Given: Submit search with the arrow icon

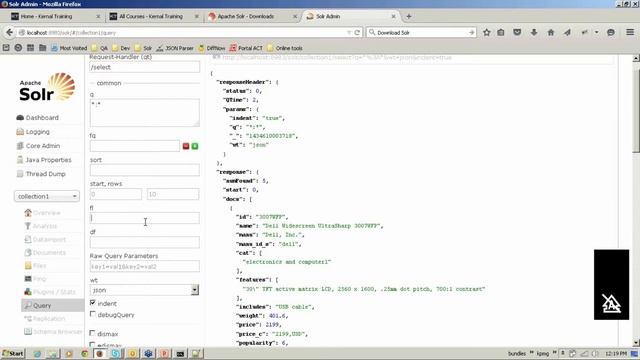Looking at the screenshot, I should click(471, 33).
